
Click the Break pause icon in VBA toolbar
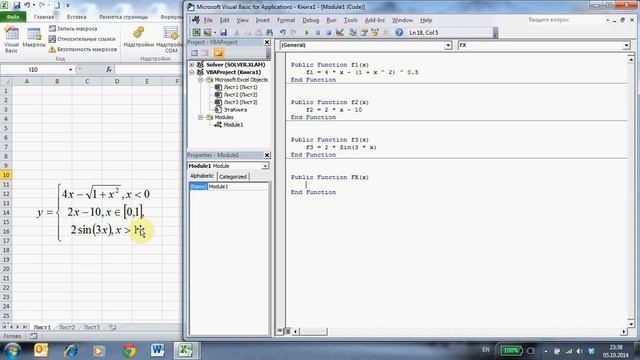(318, 32)
